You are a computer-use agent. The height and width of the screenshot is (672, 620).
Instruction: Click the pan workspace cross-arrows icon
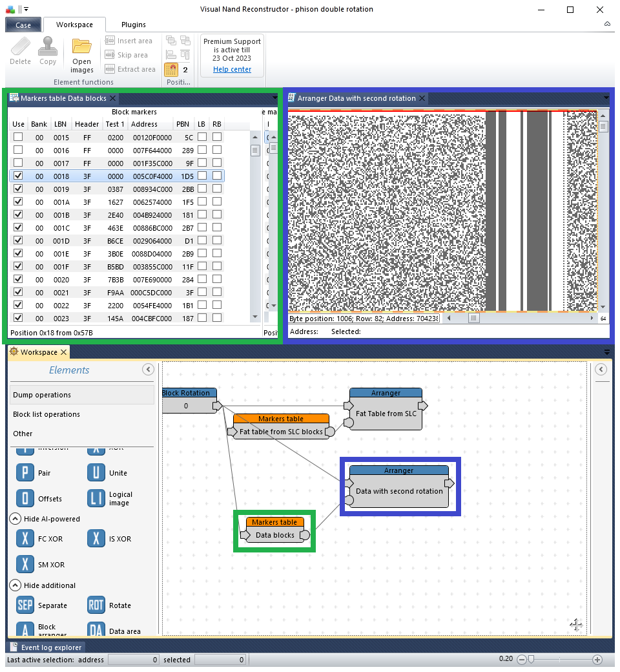coord(576,625)
